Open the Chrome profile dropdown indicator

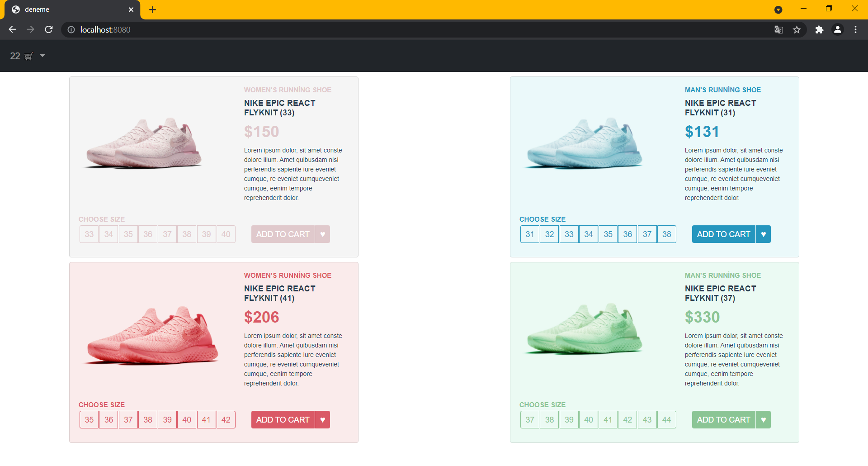(778, 10)
